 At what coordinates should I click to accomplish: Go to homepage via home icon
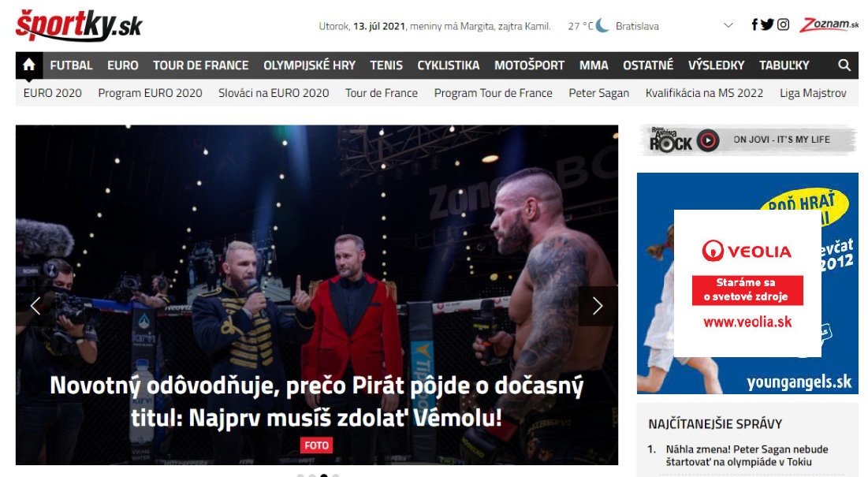pyautogui.click(x=29, y=65)
